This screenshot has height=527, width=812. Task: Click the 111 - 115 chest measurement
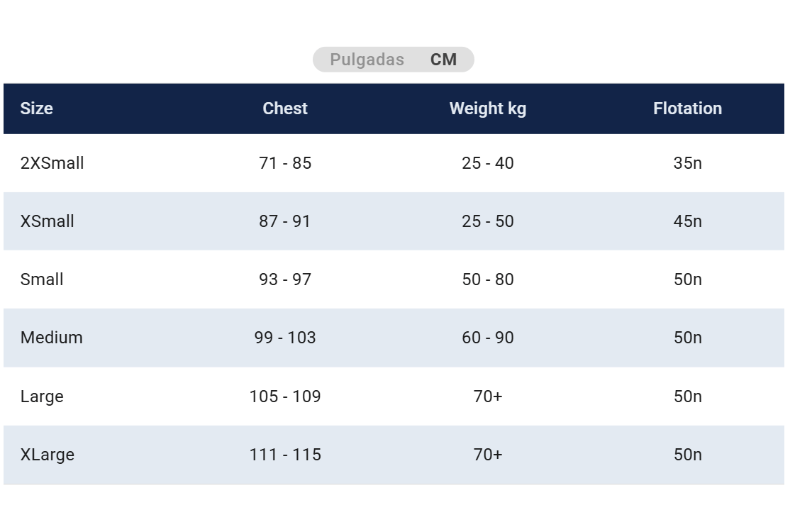click(x=285, y=455)
